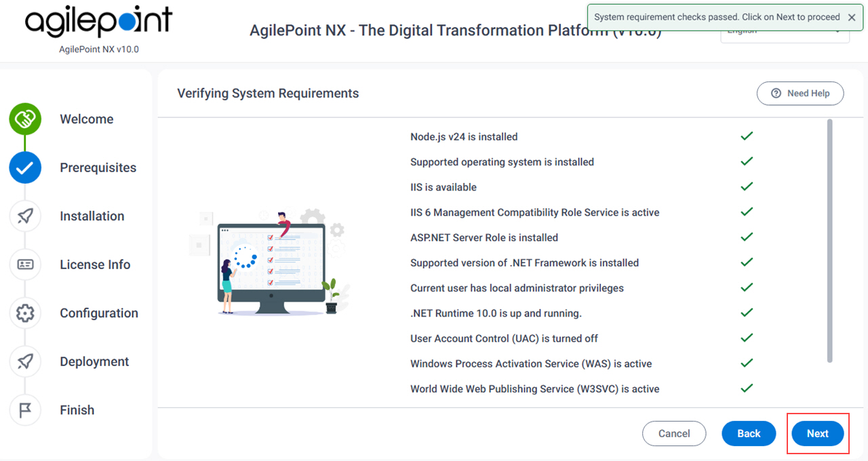Screen dimensions: 868x461
Task: Click the check beside IIS is available
Action: pyautogui.click(x=747, y=186)
